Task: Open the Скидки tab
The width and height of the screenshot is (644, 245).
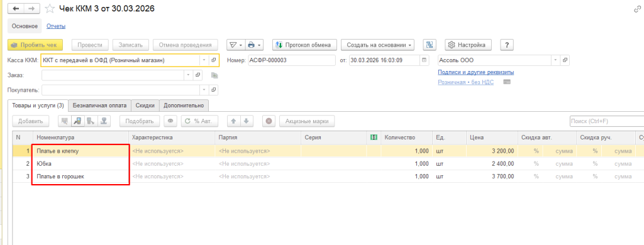Action: (x=145, y=106)
